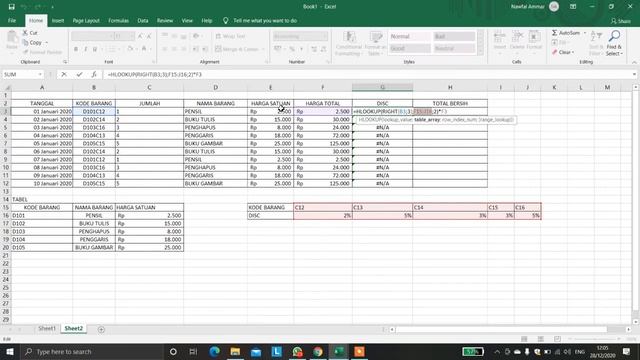Click D105 in lookup table
Screen dimensions: 640x360
[x=42, y=247]
